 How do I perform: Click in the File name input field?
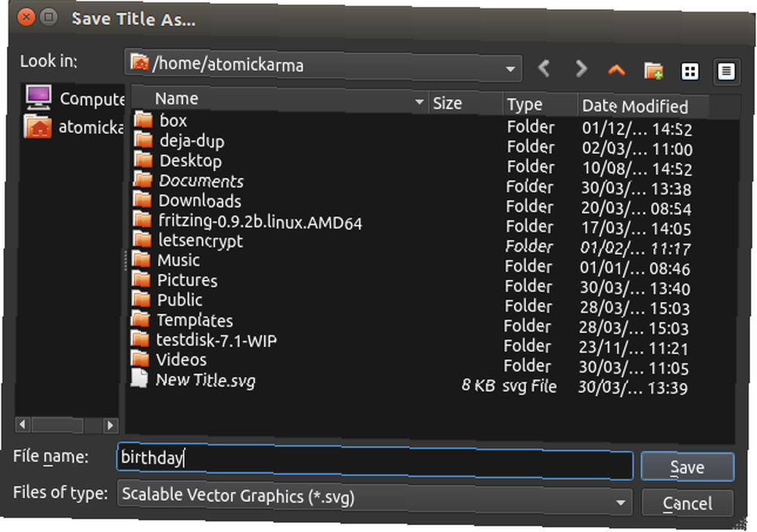click(375, 461)
